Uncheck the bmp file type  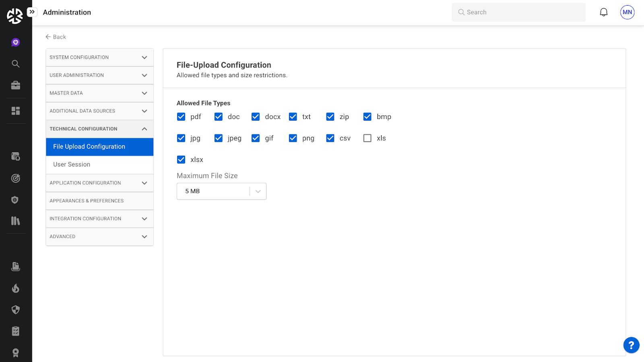(367, 117)
